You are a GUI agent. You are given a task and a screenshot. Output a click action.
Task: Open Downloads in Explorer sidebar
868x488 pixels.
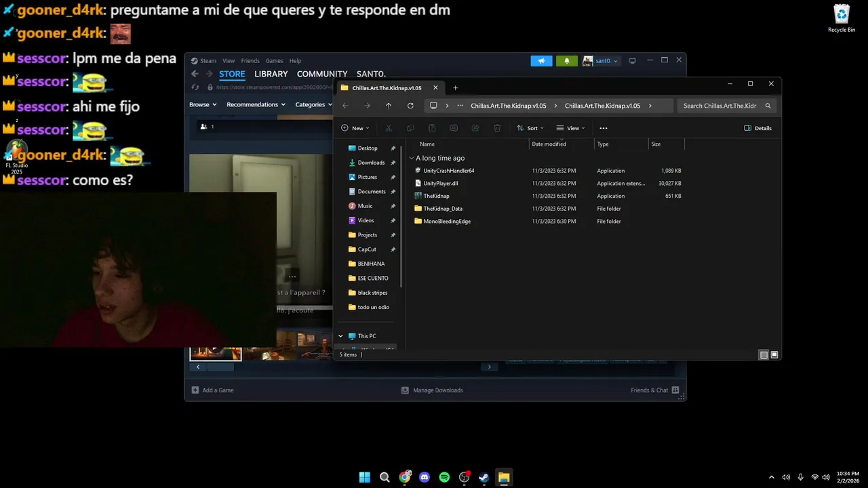(x=371, y=163)
